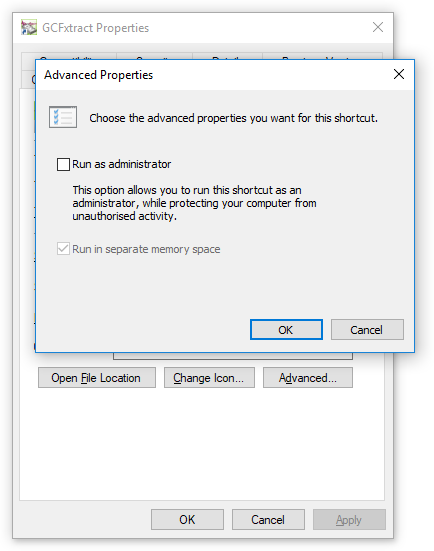Click the greyed-out Apply button

[349, 519]
